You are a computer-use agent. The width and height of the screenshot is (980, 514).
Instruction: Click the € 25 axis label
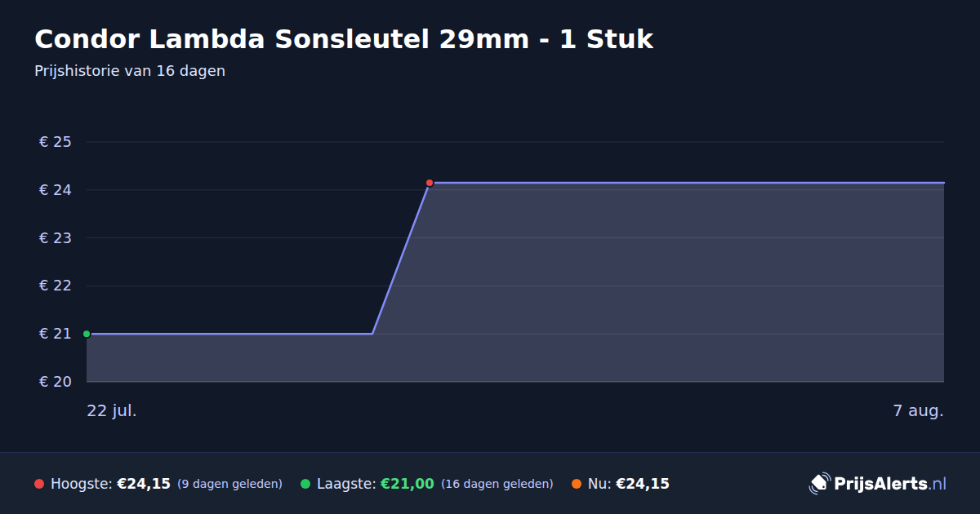56,142
